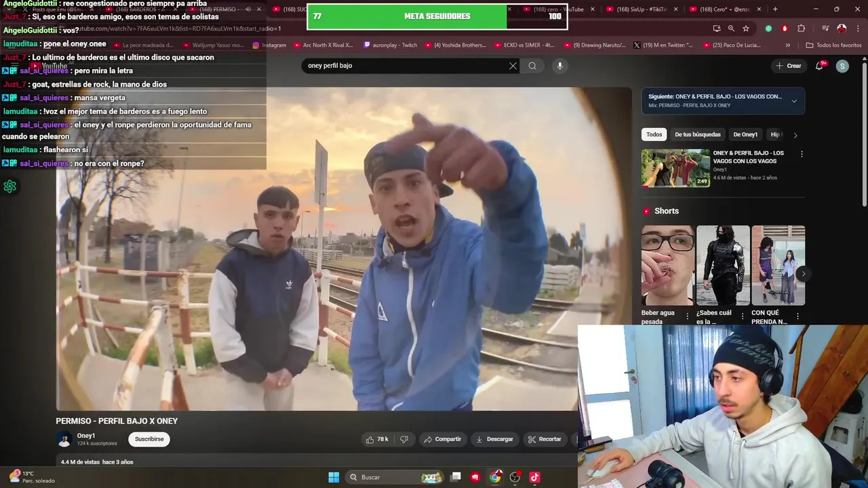
Task: Click the main video player to pause
Action: click(x=344, y=249)
